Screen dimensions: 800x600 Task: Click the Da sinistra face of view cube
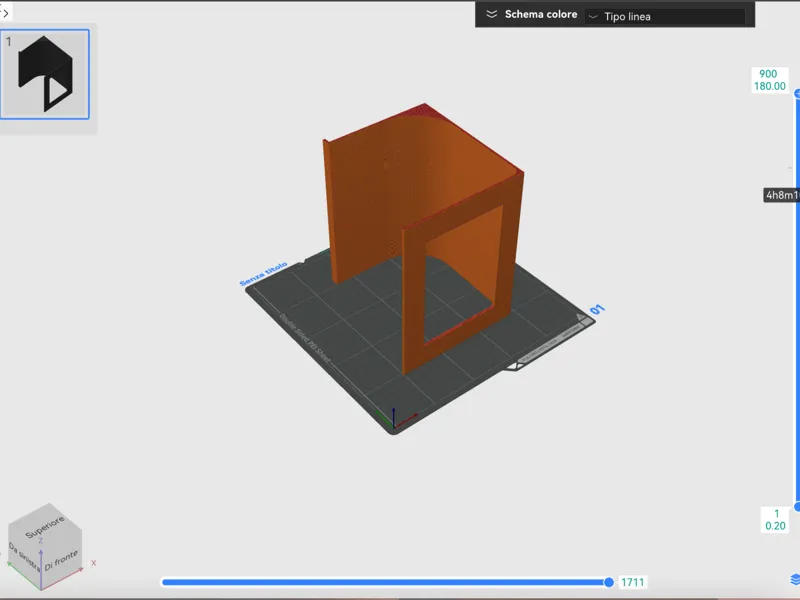coord(24,558)
